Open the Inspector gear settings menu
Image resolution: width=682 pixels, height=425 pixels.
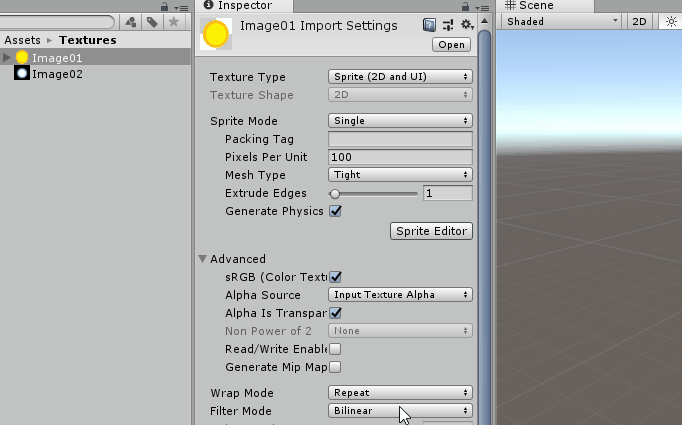click(467, 25)
